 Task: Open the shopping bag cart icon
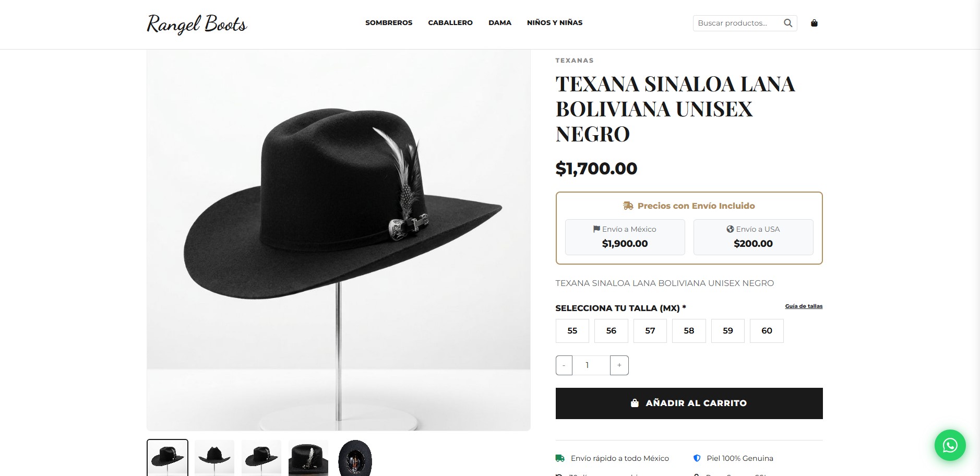(x=814, y=23)
